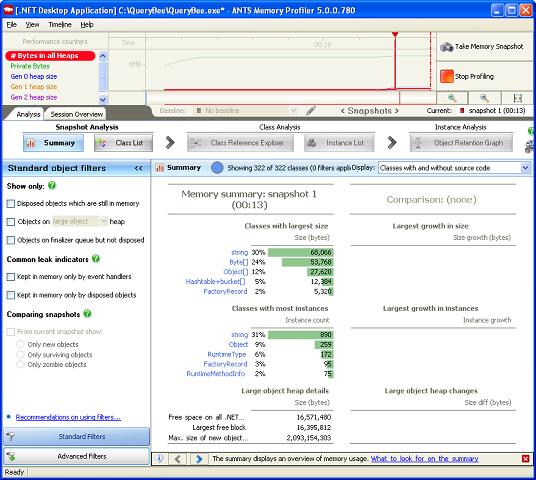The width and height of the screenshot is (536, 480).
Task: Click the Stop Profiling icon
Action: 446,76
